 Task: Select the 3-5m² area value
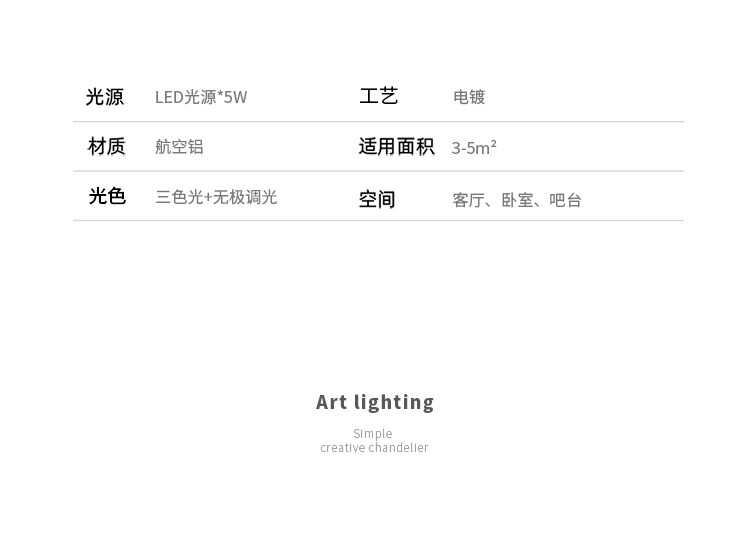click(x=474, y=148)
